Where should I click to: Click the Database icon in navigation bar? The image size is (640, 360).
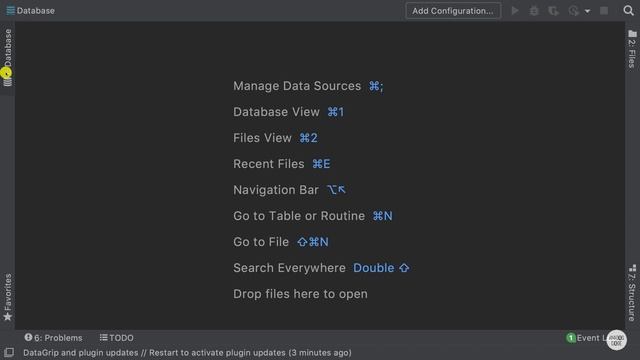click(x=11, y=10)
